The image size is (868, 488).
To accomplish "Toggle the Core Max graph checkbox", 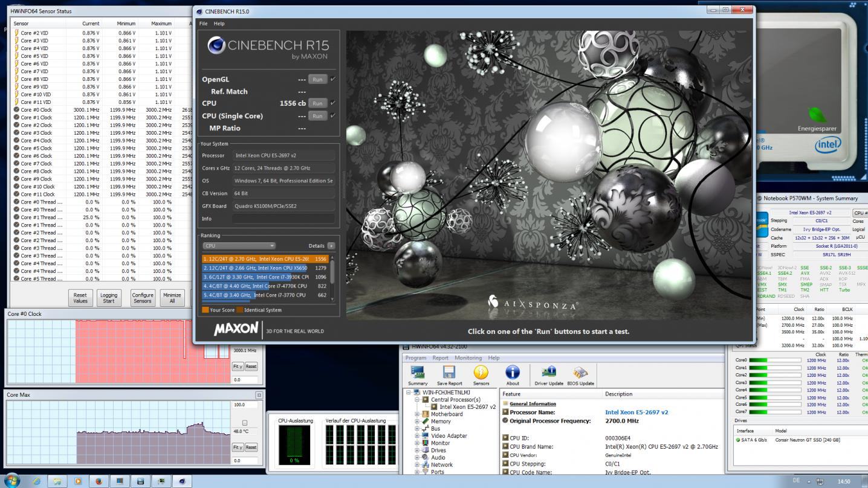I will (x=244, y=423).
